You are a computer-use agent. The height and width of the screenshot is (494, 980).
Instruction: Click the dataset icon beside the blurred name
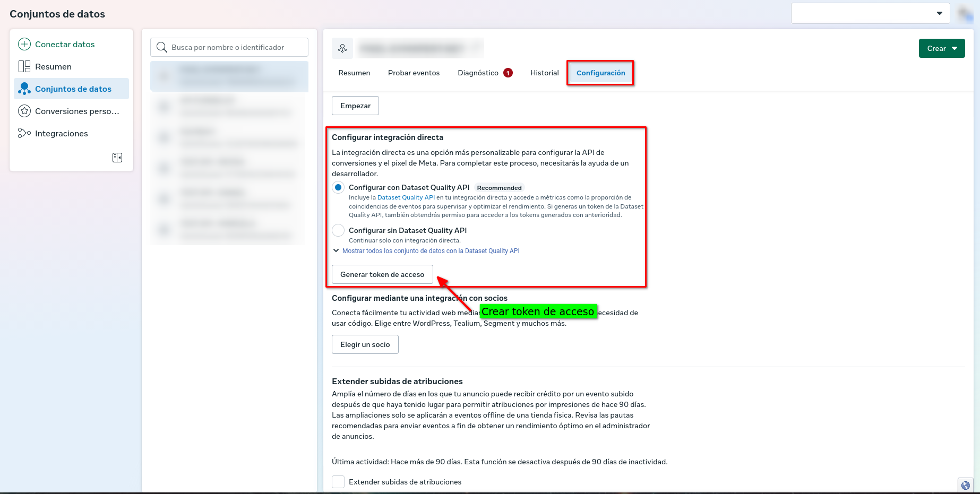[342, 49]
